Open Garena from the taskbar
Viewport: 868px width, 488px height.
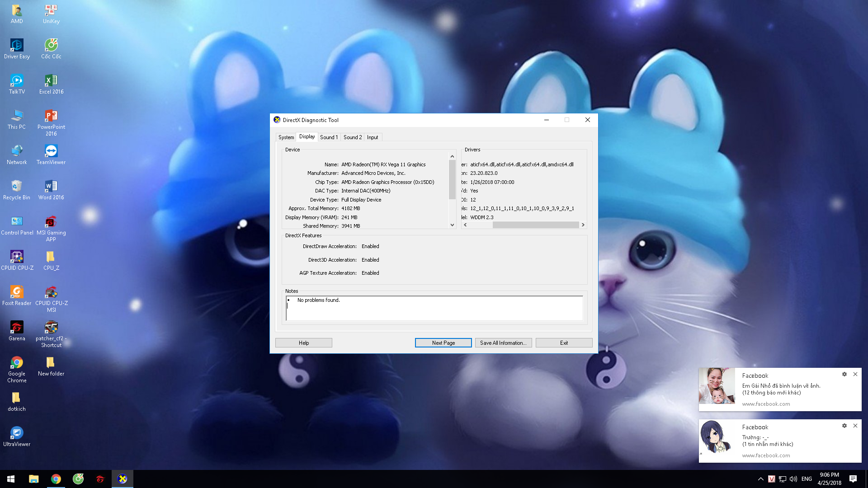(100, 479)
